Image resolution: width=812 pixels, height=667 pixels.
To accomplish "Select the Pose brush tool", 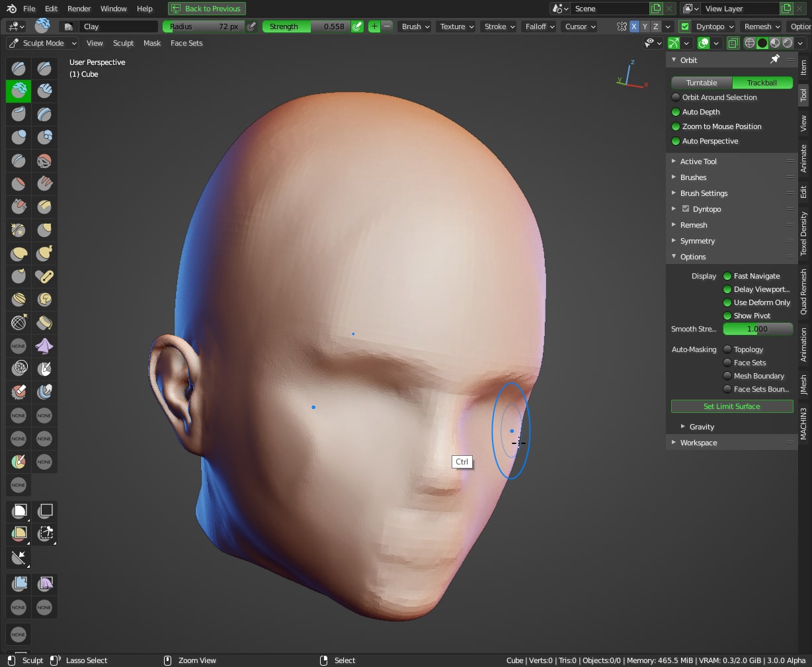I will tap(44, 276).
